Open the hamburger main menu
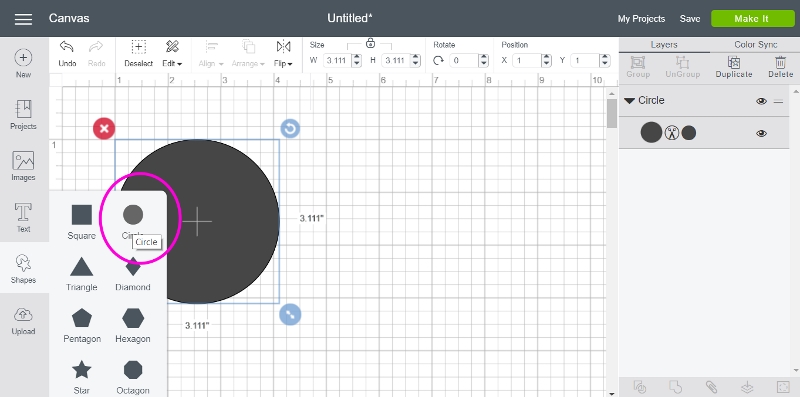The image size is (800, 397). (23, 19)
